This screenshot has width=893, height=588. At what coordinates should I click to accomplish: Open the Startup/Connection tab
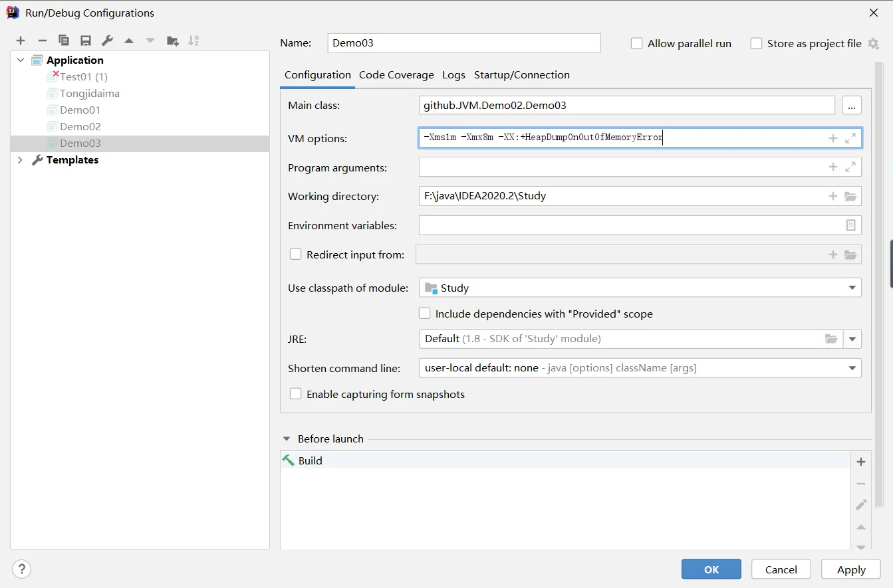coord(521,75)
